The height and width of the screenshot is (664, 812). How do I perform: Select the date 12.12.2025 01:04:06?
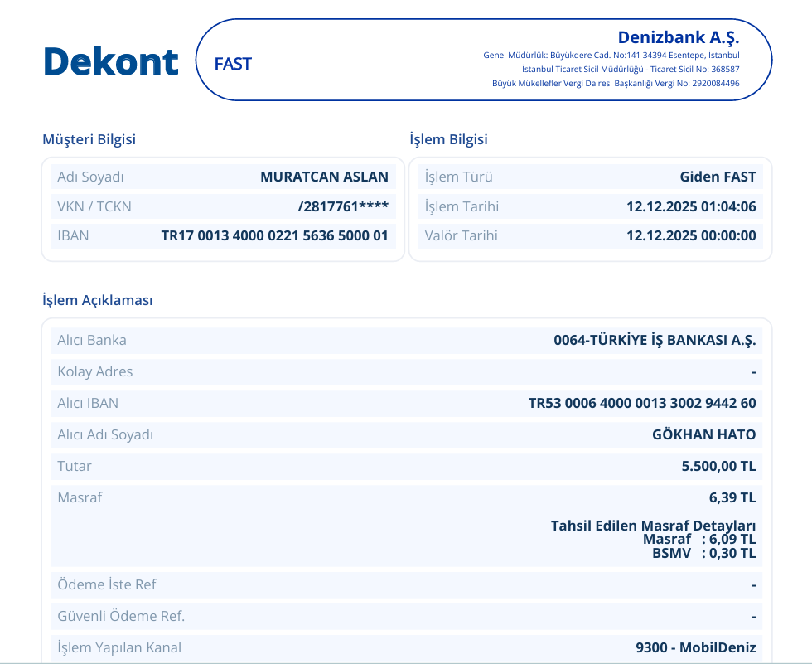[x=691, y=206]
